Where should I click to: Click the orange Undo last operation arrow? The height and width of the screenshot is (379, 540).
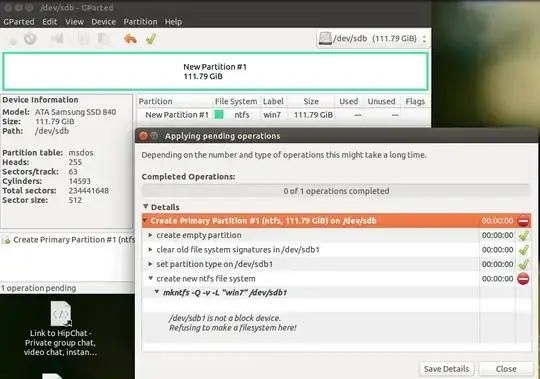pos(130,39)
